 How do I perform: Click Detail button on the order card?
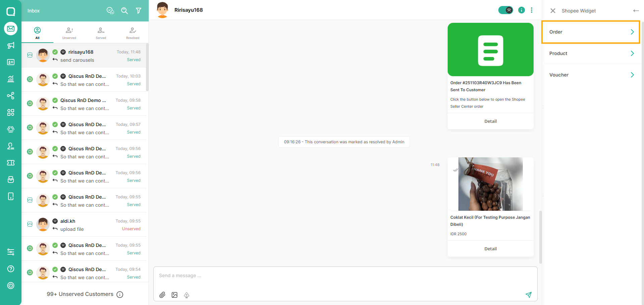point(491,121)
